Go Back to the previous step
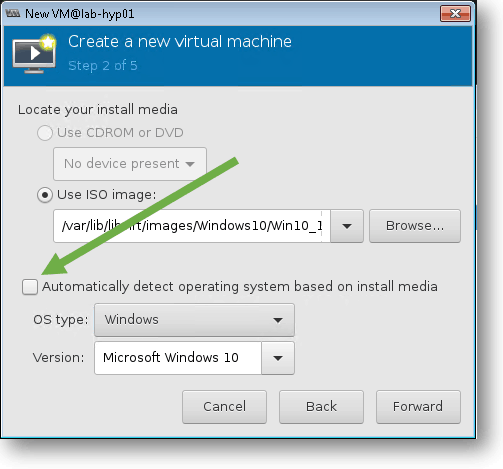 point(321,407)
